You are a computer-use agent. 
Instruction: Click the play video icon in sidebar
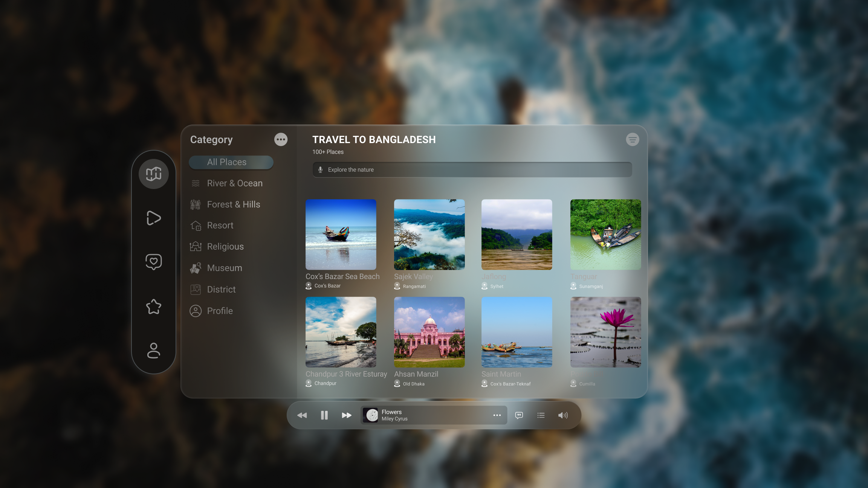coord(153,218)
